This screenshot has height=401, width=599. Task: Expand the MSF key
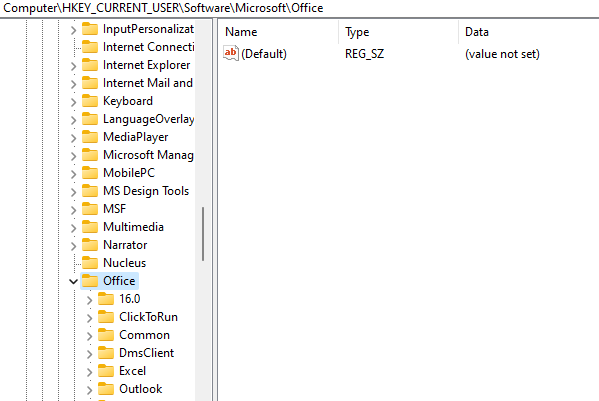point(73,210)
